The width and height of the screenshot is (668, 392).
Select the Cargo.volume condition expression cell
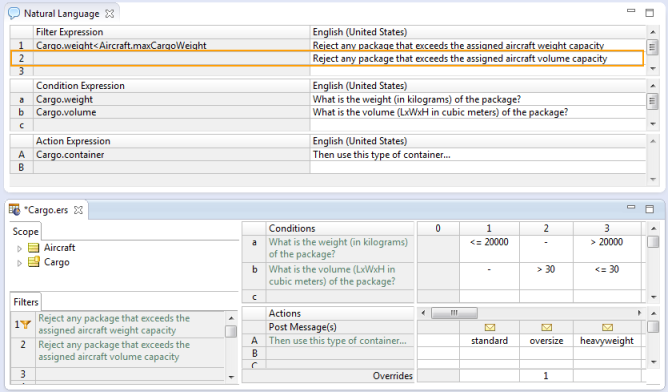click(x=172, y=112)
